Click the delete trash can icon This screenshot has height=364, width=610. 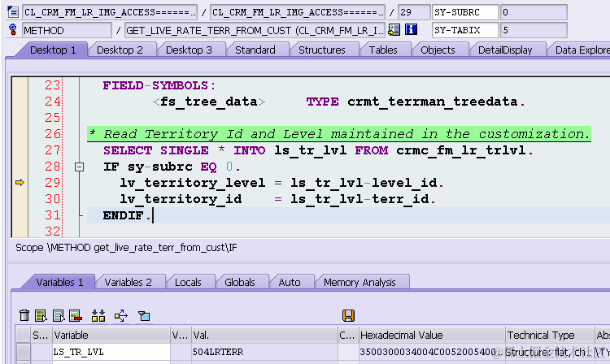point(24,315)
